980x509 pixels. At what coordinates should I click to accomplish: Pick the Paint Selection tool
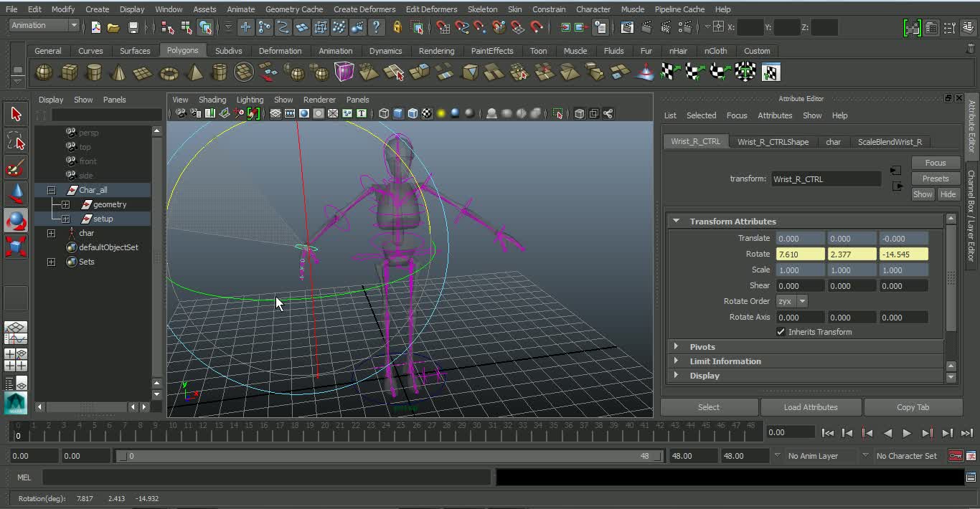16,168
